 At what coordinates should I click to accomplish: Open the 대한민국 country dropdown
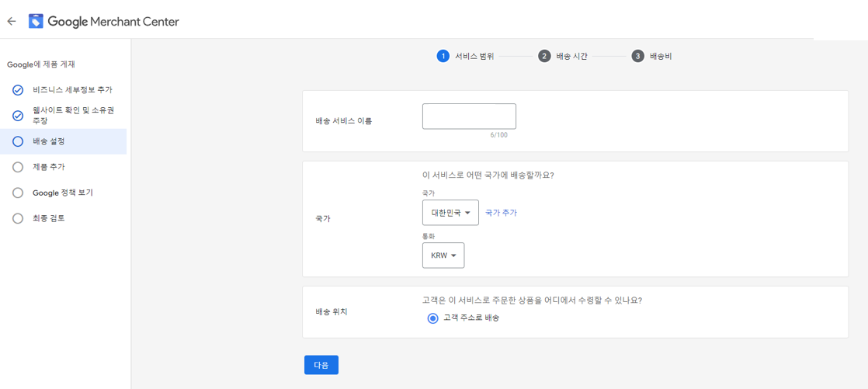point(450,213)
